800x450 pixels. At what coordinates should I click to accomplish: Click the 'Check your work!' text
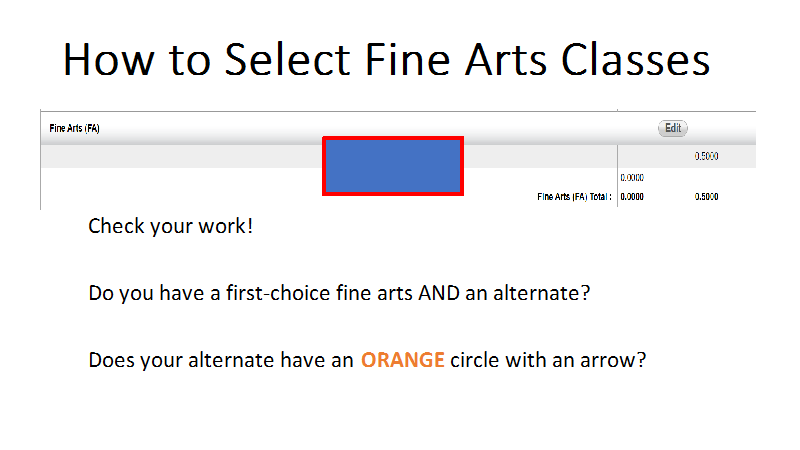(x=170, y=227)
